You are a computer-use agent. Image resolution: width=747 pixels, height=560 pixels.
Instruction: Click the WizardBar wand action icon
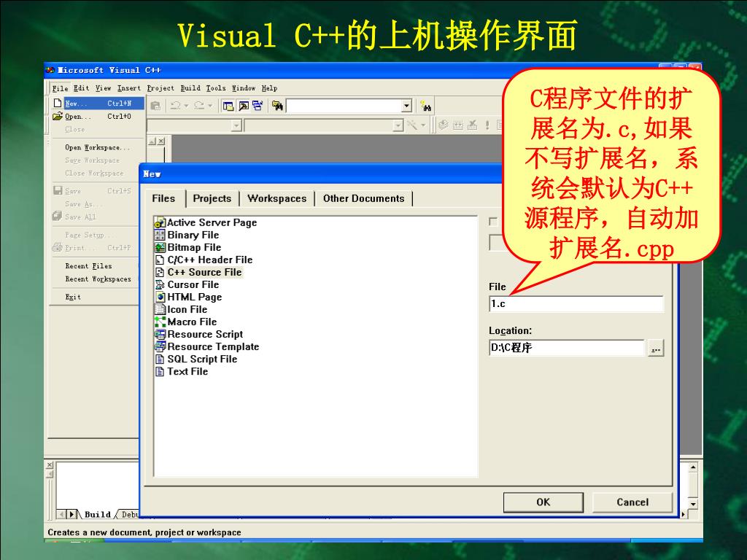[412, 125]
